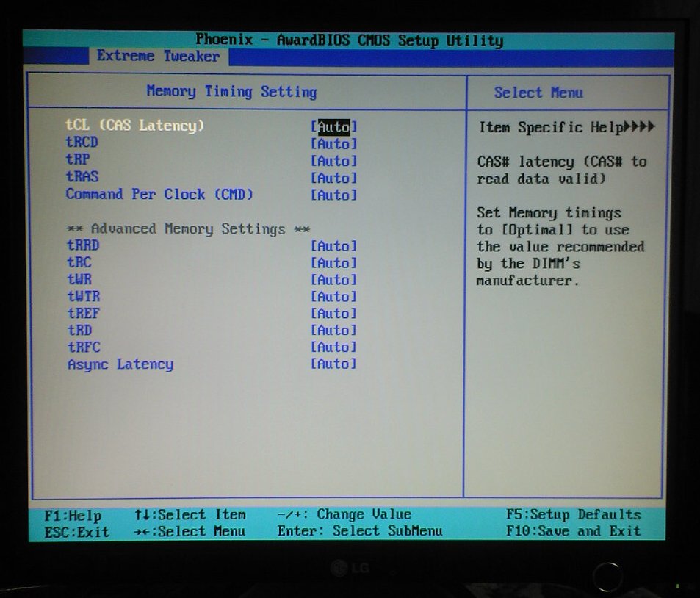Select the tWR setting label

pyautogui.click(x=79, y=279)
